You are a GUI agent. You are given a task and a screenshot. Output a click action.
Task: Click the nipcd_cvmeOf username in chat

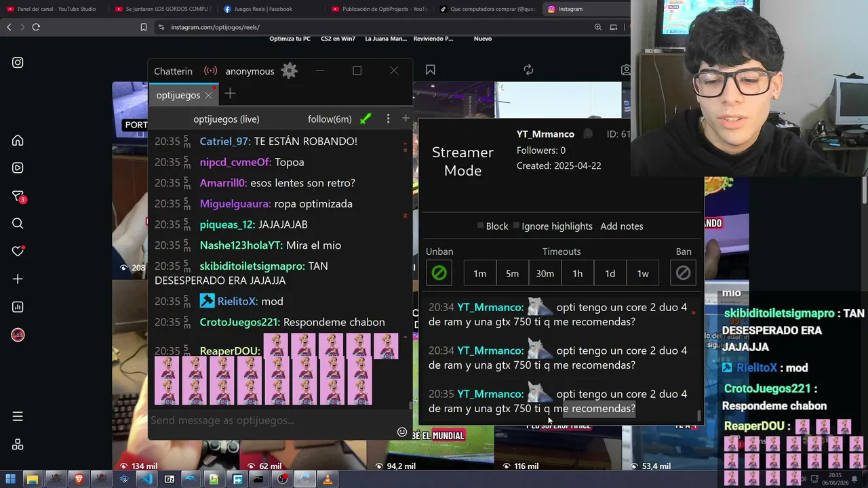point(235,162)
